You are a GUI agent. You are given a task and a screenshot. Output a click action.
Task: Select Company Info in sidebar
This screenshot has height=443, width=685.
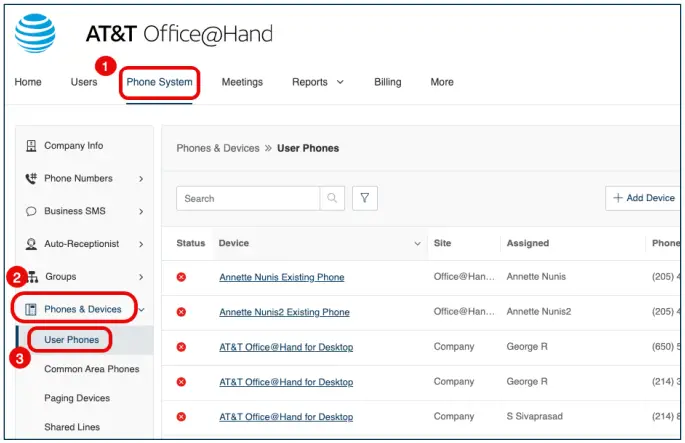[x=73, y=145]
